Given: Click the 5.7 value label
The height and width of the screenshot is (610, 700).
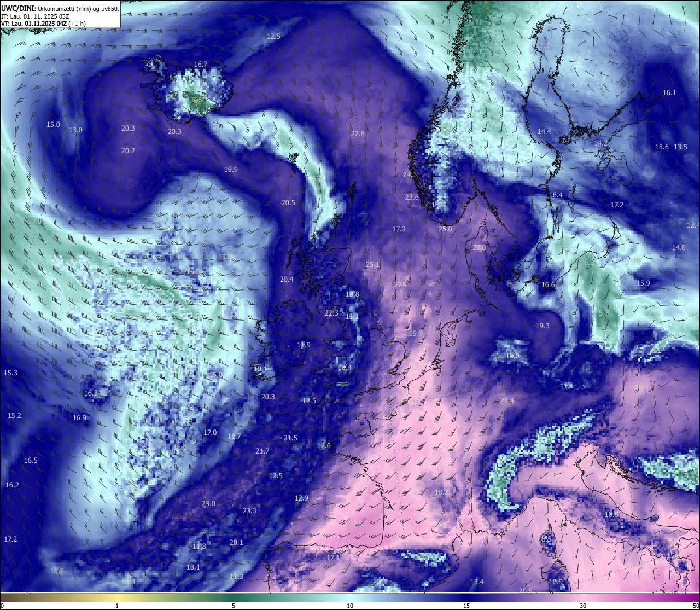Looking at the screenshot, I should pos(604,313).
